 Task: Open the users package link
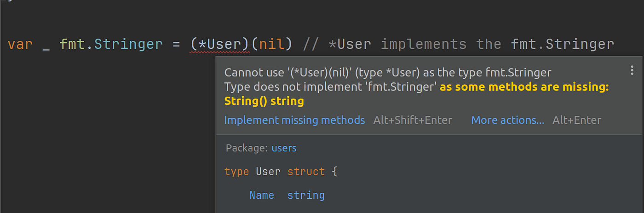click(x=284, y=148)
